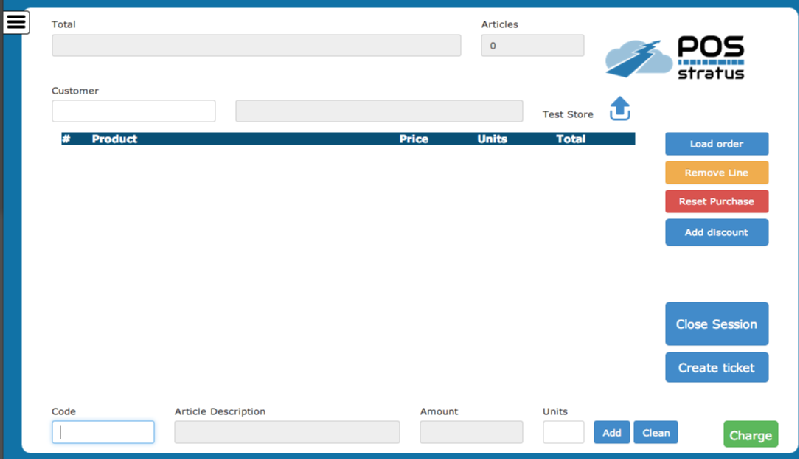Click the Clean button
The height and width of the screenshot is (459, 799).
655,432
